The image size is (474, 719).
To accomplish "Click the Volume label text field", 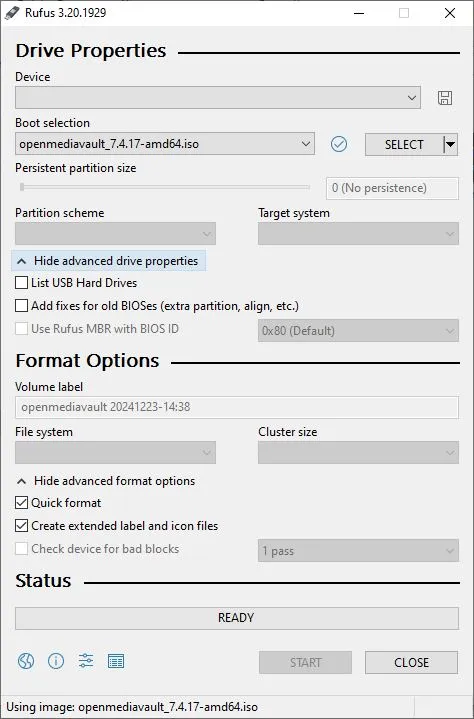I will coord(237,407).
